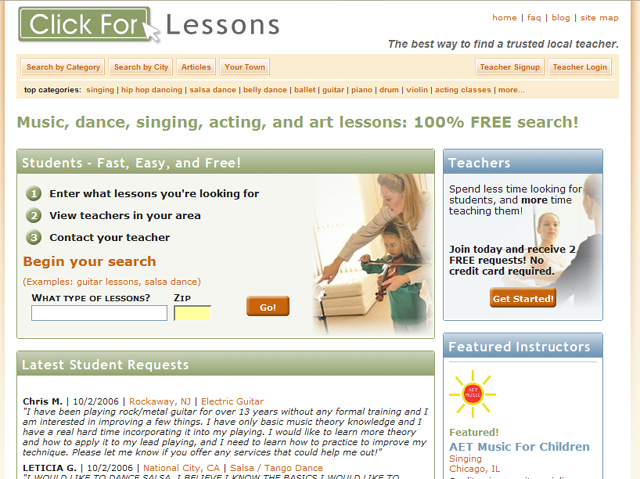Click the green step 1 number badge

pos(34,193)
